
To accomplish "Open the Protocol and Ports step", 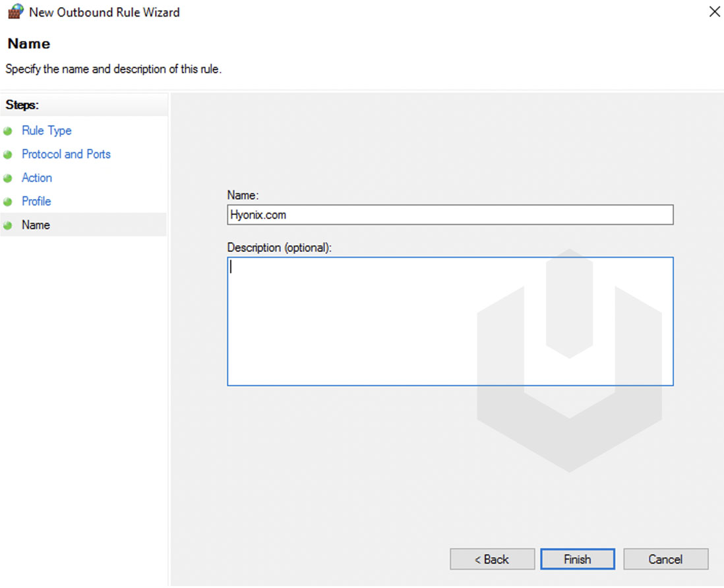I will tap(66, 154).
